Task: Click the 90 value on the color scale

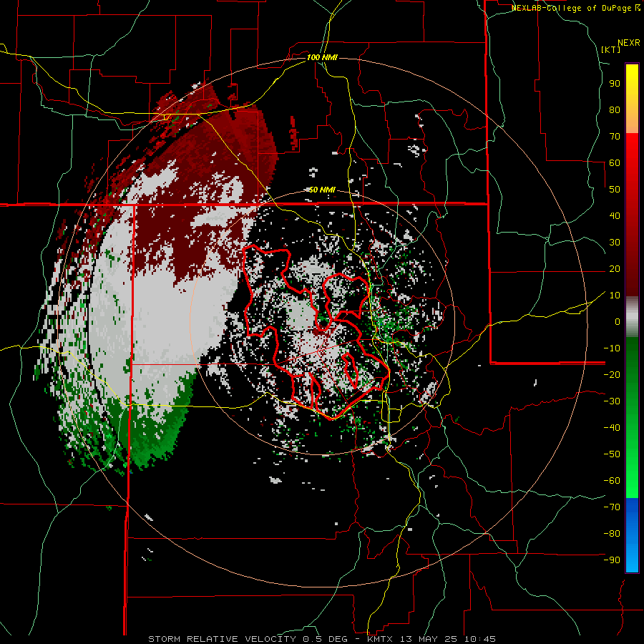Action: point(615,84)
